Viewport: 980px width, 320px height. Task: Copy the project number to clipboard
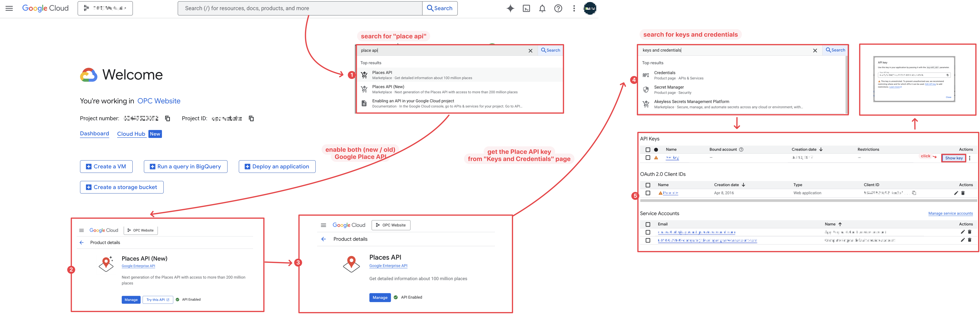(x=167, y=119)
